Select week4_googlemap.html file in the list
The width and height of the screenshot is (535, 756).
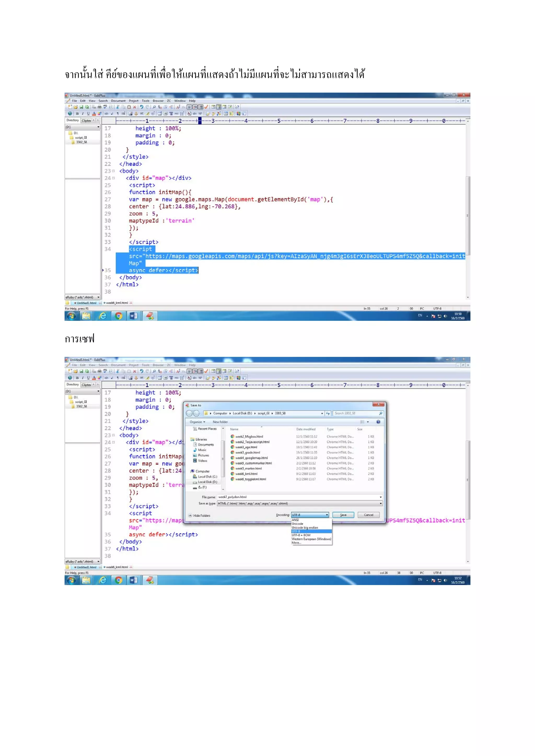pyautogui.click(x=251, y=458)
